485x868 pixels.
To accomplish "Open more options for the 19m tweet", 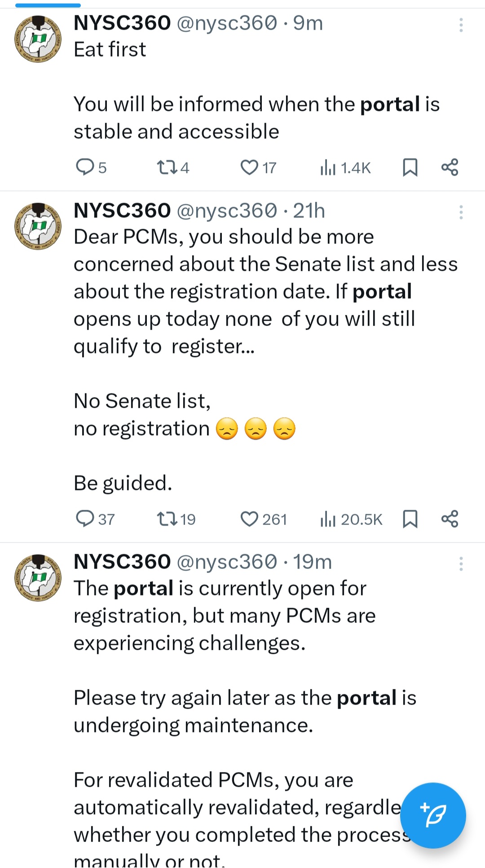I will point(461,564).
